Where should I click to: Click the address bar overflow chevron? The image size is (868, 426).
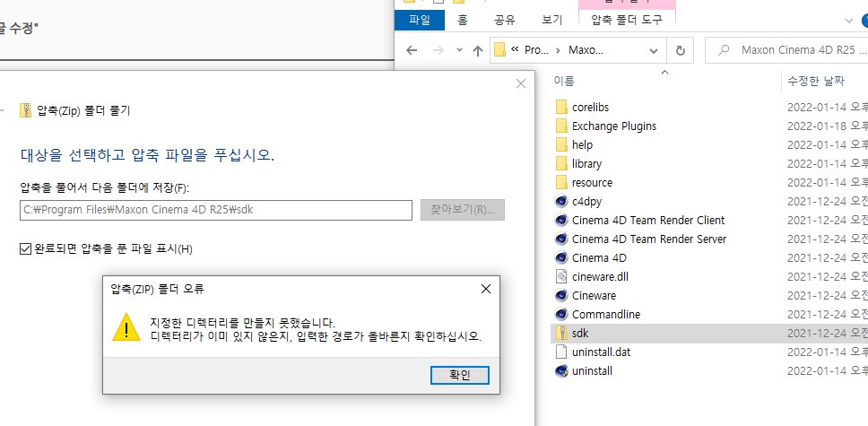pos(515,49)
